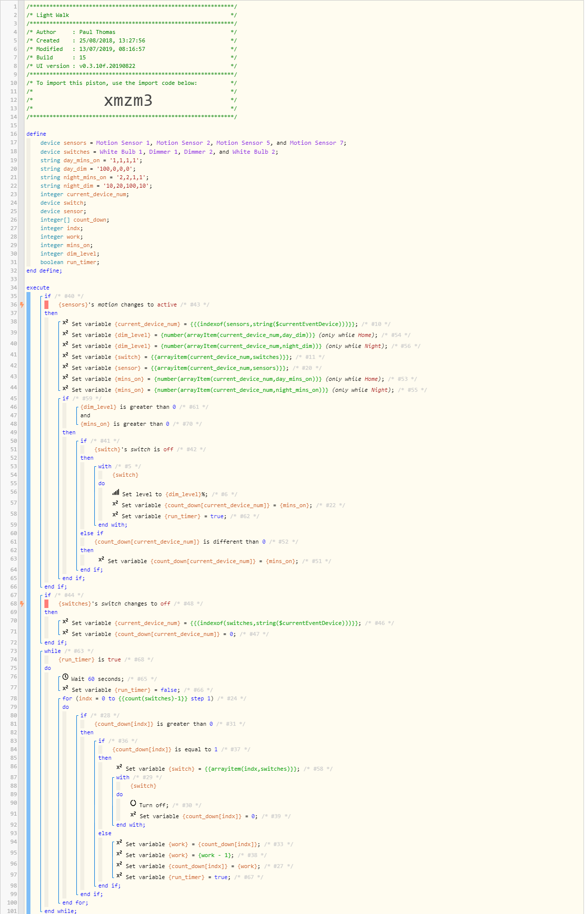Click the condition '{dim_level} is greater than 0'

point(128,407)
